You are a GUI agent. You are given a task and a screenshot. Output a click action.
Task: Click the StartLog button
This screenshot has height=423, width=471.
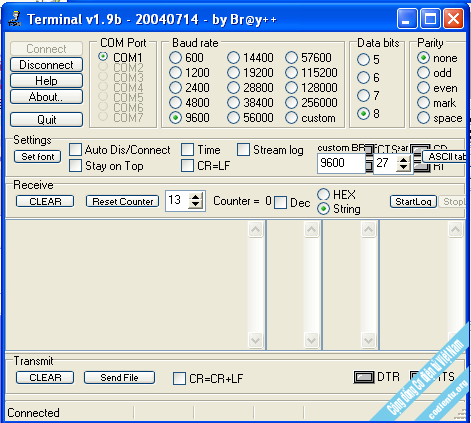413,201
